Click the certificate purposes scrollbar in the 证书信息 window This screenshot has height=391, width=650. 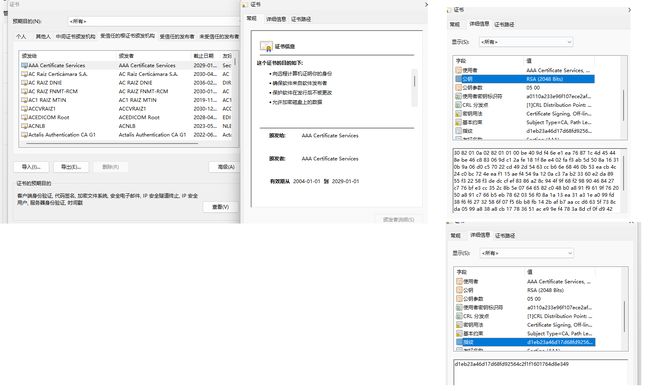(414, 88)
